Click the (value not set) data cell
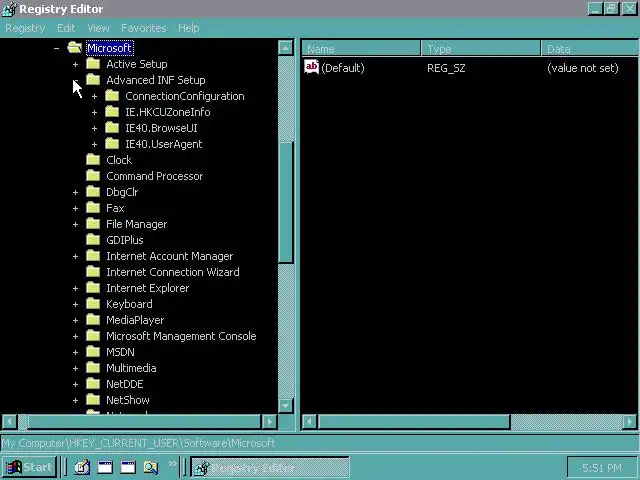640x480 pixels. pyautogui.click(x=583, y=68)
